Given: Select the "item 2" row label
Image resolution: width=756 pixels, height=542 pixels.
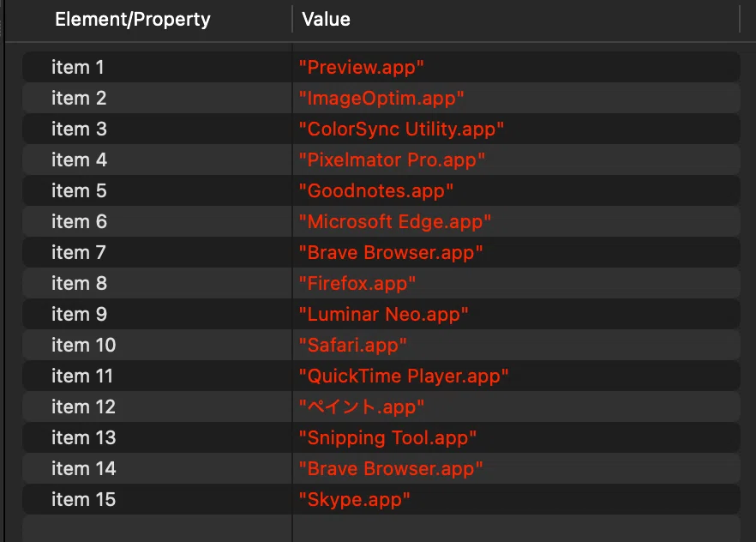Looking at the screenshot, I should tap(79, 98).
